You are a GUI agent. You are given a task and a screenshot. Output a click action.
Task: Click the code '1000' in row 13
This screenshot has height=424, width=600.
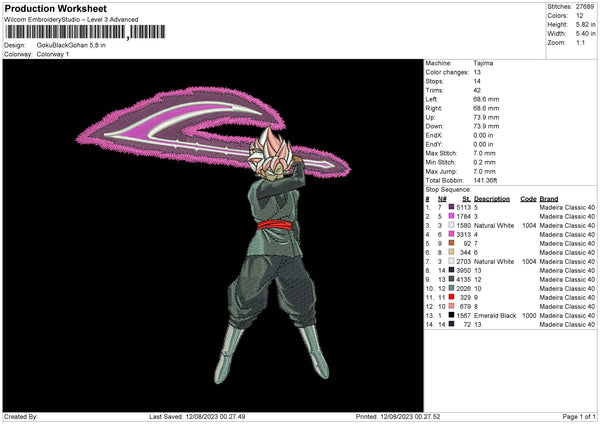click(x=529, y=315)
